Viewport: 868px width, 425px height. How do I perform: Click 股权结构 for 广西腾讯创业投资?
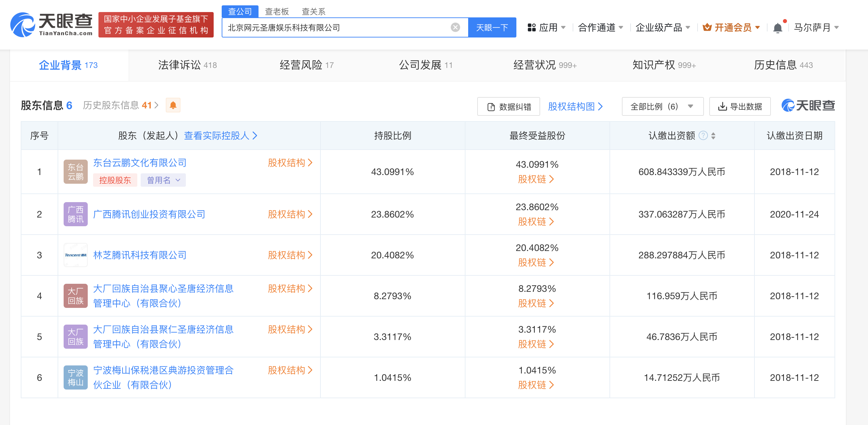tap(290, 214)
